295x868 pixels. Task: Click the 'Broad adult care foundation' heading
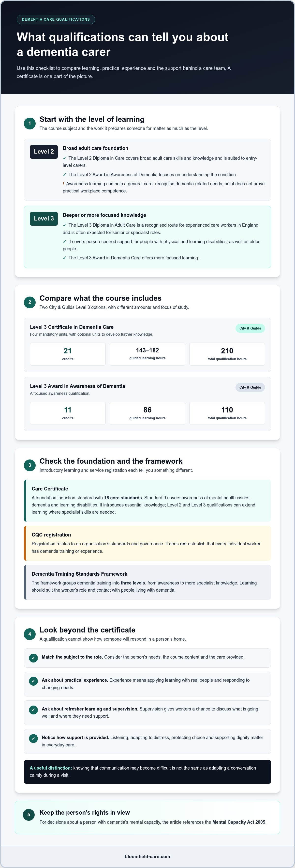[x=95, y=148]
